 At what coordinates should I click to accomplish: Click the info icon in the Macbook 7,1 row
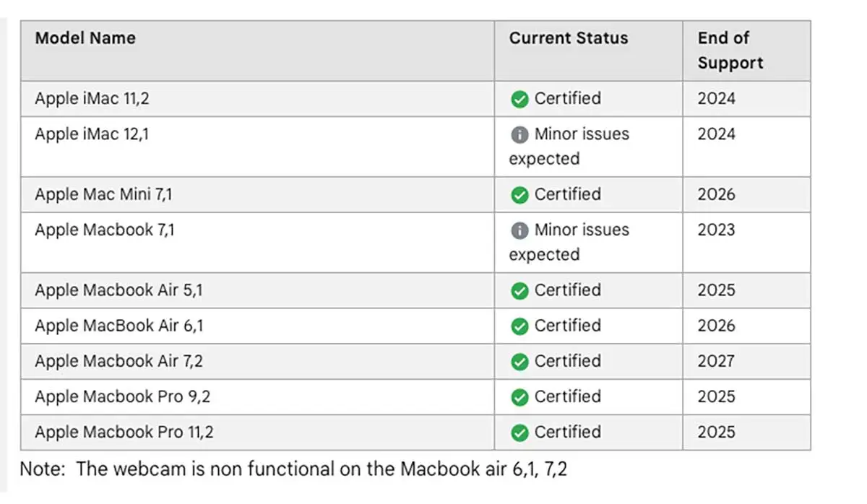click(x=519, y=230)
